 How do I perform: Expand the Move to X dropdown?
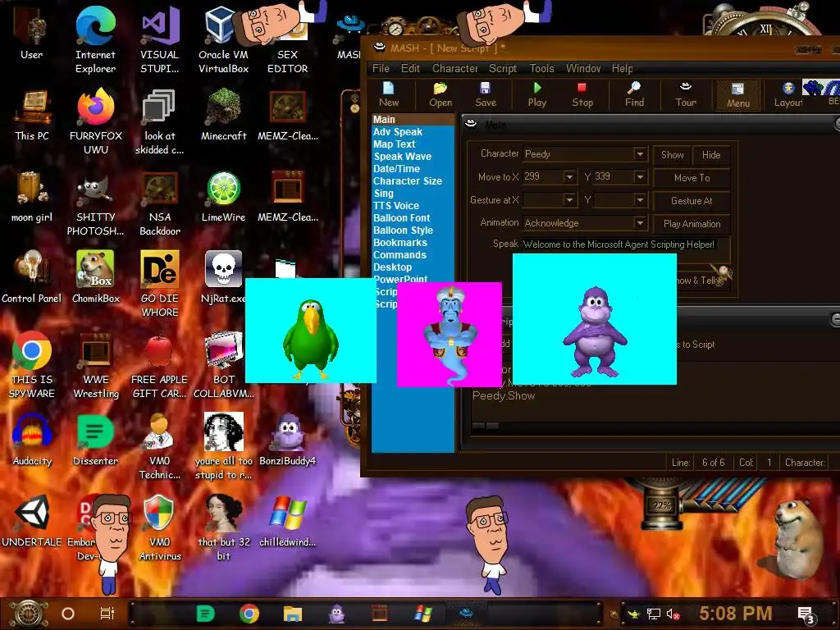569,177
